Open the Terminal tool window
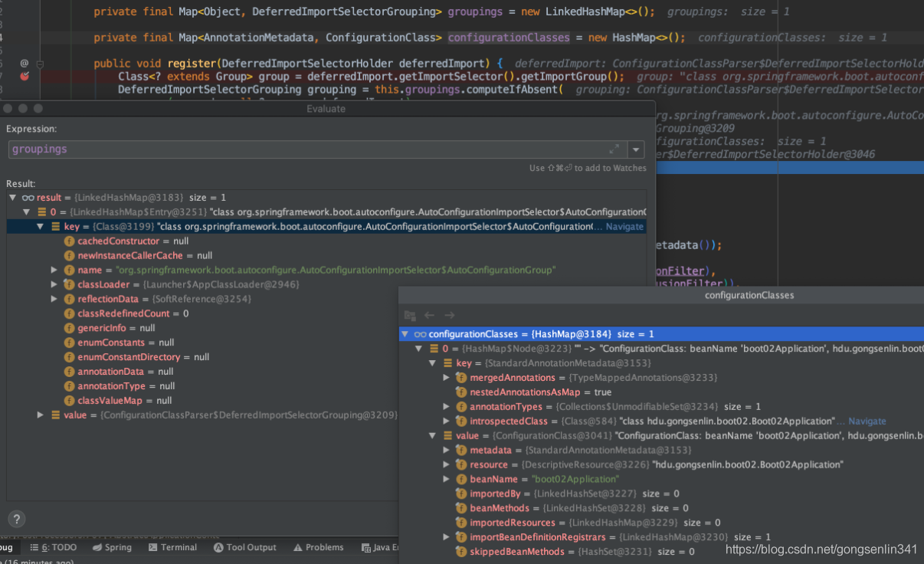 coord(173,548)
